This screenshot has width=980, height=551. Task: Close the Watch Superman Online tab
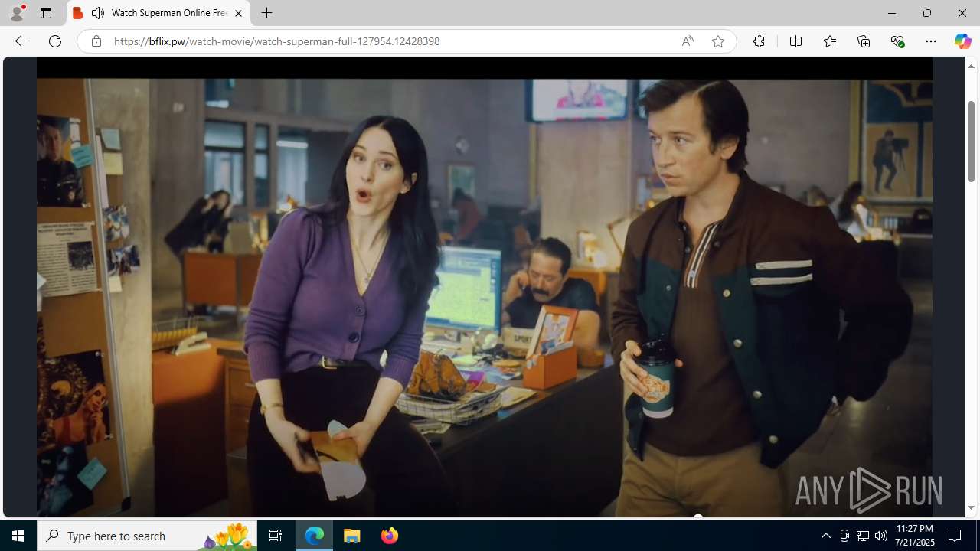coord(238,13)
